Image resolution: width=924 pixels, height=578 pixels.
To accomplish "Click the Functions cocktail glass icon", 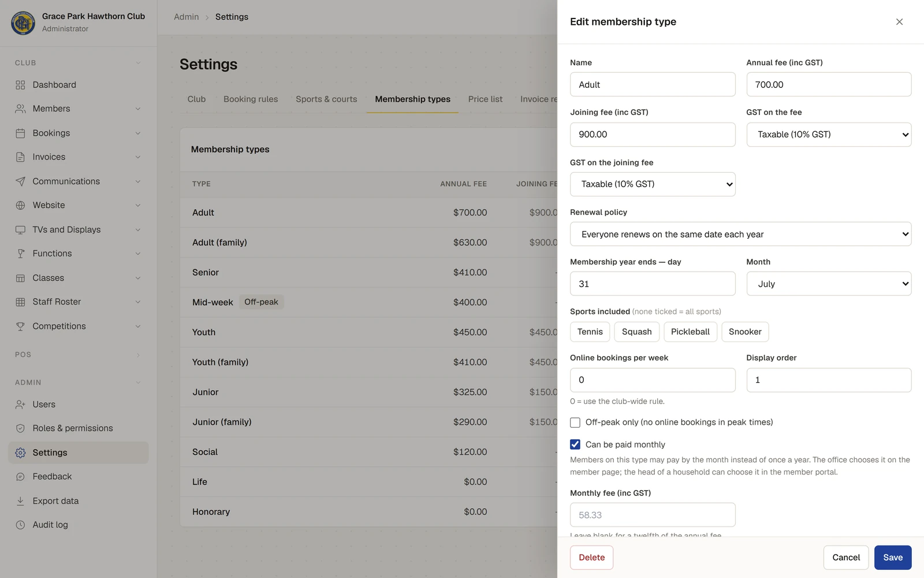I will click(20, 254).
